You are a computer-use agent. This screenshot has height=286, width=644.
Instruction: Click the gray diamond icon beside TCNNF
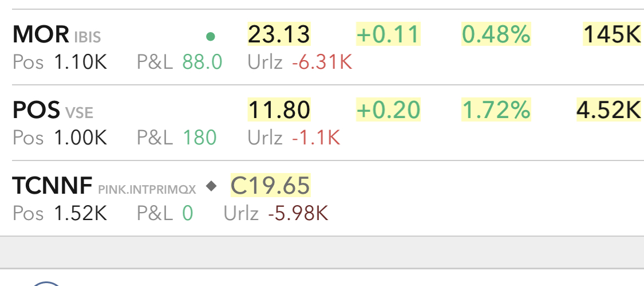(212, 186)
